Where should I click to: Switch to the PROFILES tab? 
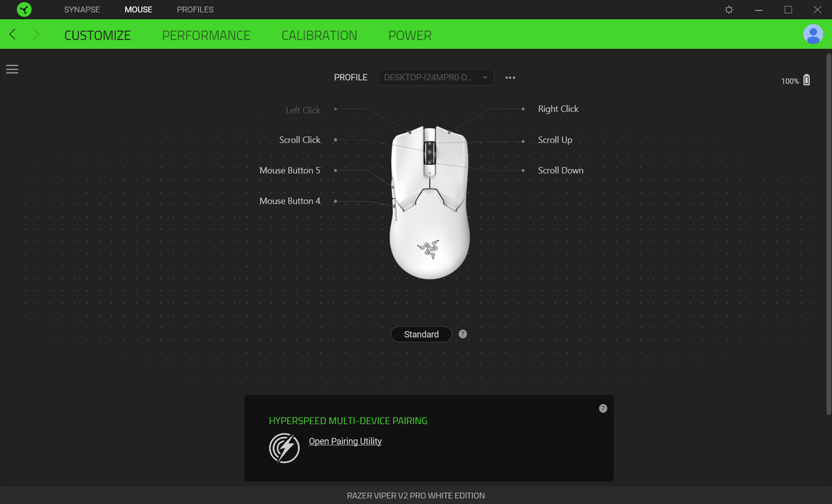(x=195, y=10)
